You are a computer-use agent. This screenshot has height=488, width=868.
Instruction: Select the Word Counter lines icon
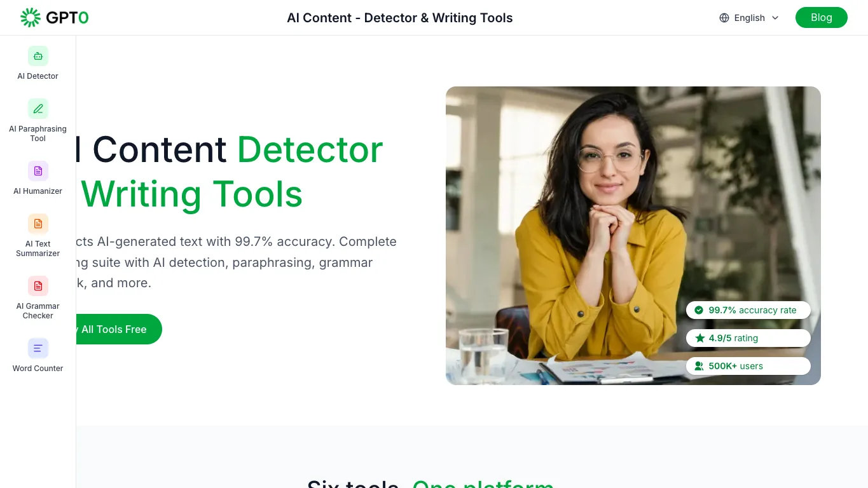[x=38, y=348]
